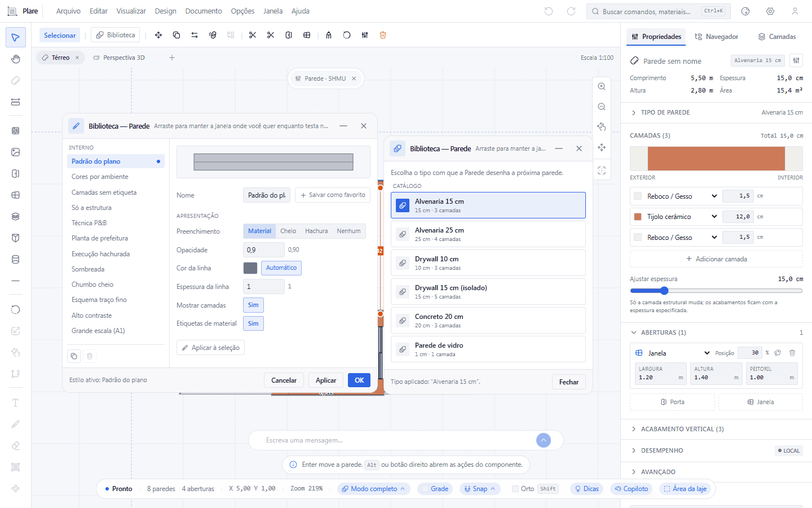Collapse the ABERTURAS section
812x508 pixels.
coord(716,332)
